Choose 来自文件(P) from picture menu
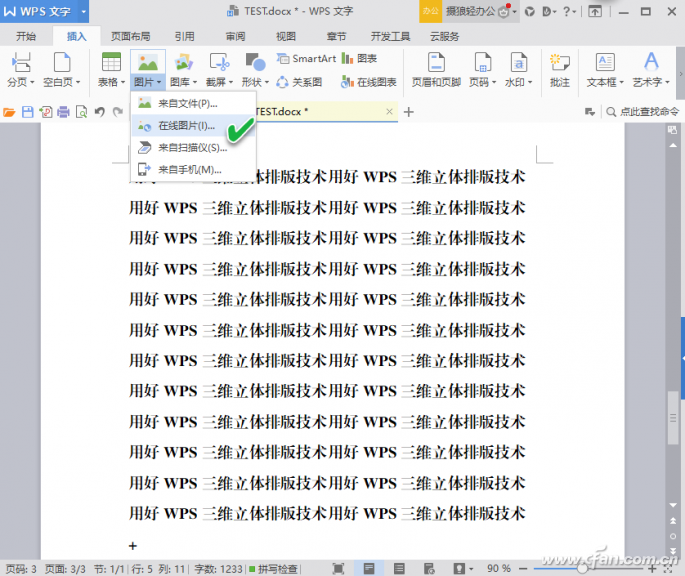Viewport: 685px width, 576px height. pyautogui.click(x=193, y=104)
